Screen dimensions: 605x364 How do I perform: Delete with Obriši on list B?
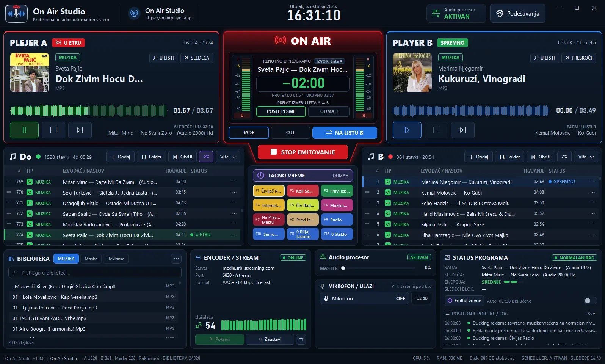point(541,157)
